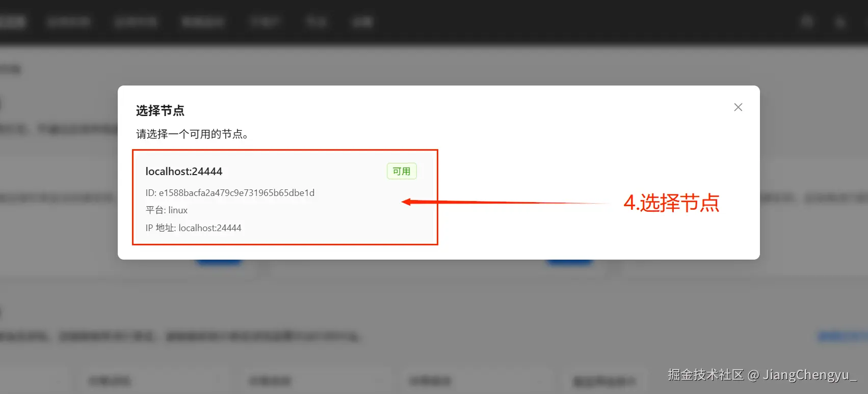Click the left blue button peeking below dialog

(218, 262)
